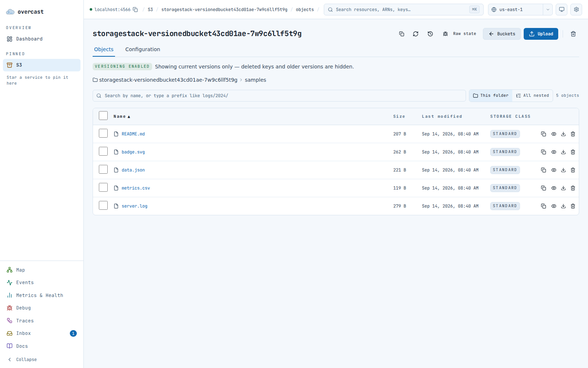Screen dimensions: 588x368
Task: Open the Debug sidebar item
Action: point(42,308)
